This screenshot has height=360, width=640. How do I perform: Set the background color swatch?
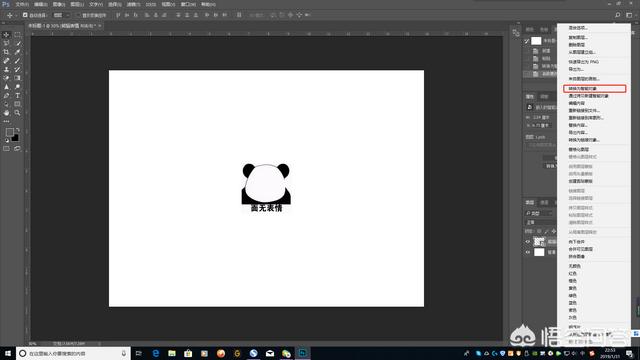coord(15,138)
